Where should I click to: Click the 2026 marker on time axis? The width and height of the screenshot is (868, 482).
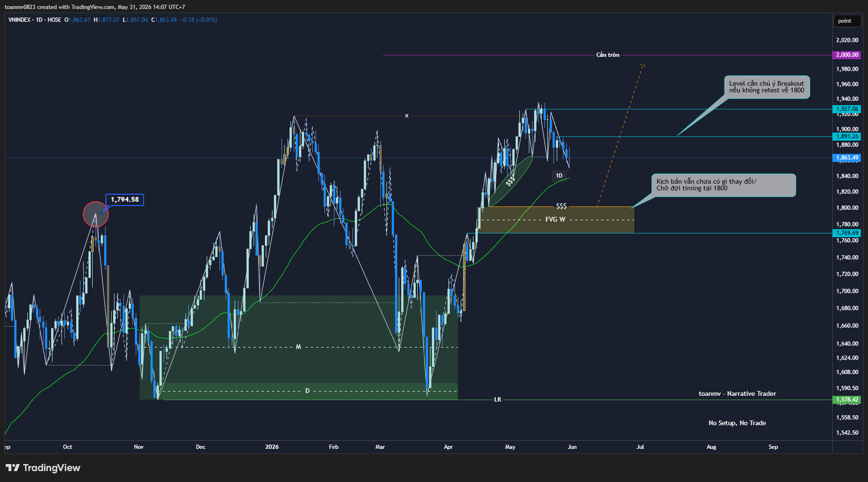272,447
